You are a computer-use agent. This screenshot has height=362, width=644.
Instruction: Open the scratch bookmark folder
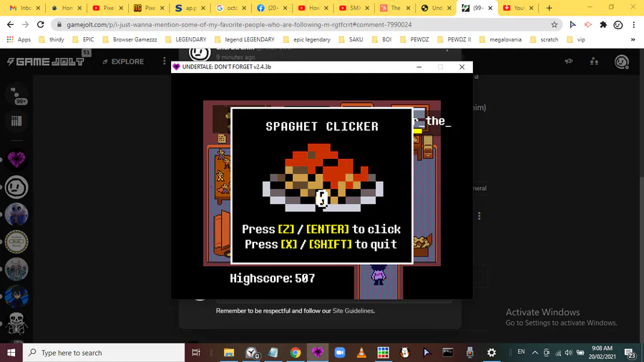coord(545,40)
